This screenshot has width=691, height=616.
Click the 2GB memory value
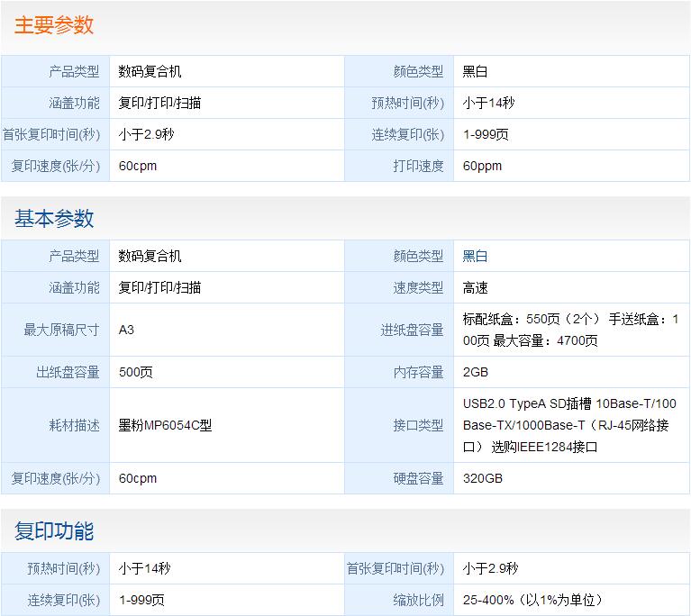[475, 372]
